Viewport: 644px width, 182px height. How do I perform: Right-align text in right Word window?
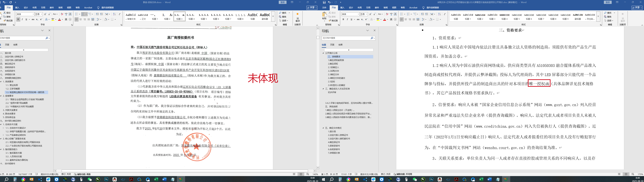409,19
